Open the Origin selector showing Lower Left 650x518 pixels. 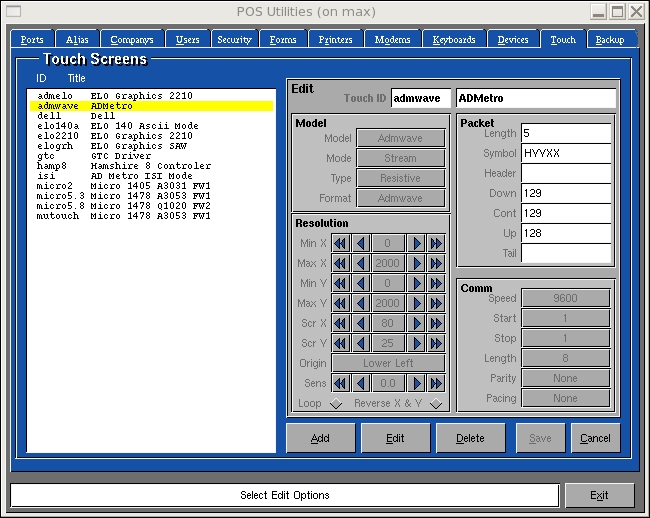(x=388, y=363)
